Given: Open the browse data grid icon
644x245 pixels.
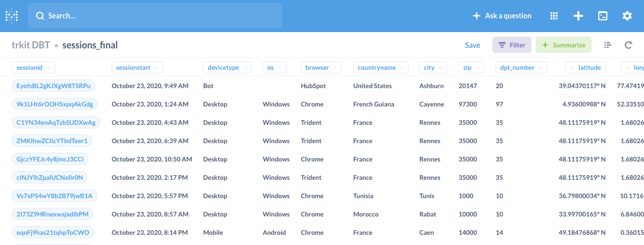Looking at the screenshot, I should 554,16.
